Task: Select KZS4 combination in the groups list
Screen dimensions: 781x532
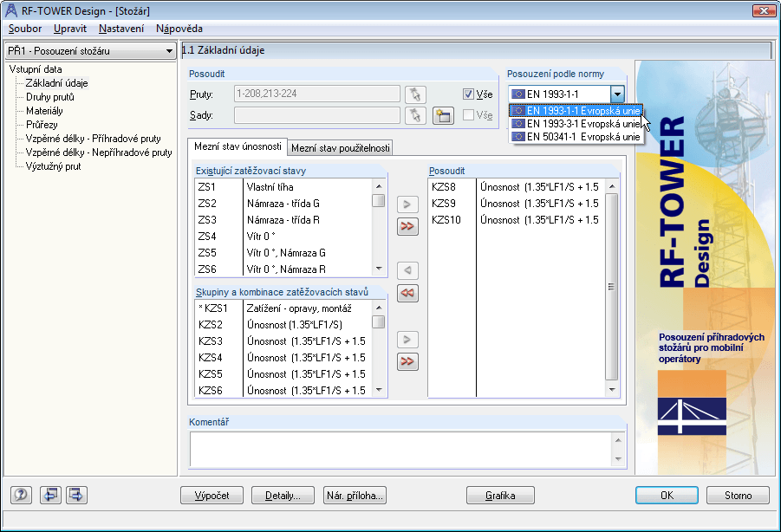Action: point(283,358)
